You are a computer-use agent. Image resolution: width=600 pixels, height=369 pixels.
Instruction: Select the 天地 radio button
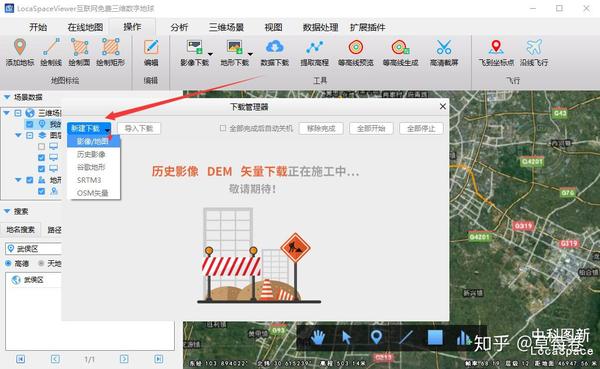pyautogui.click(x=41, y=263)
